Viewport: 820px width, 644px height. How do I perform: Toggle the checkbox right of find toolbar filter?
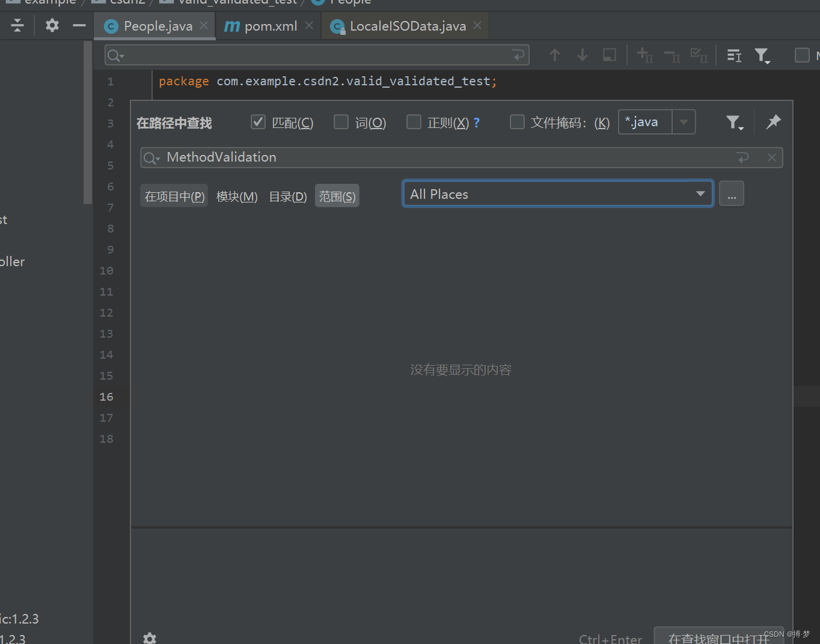802,55
